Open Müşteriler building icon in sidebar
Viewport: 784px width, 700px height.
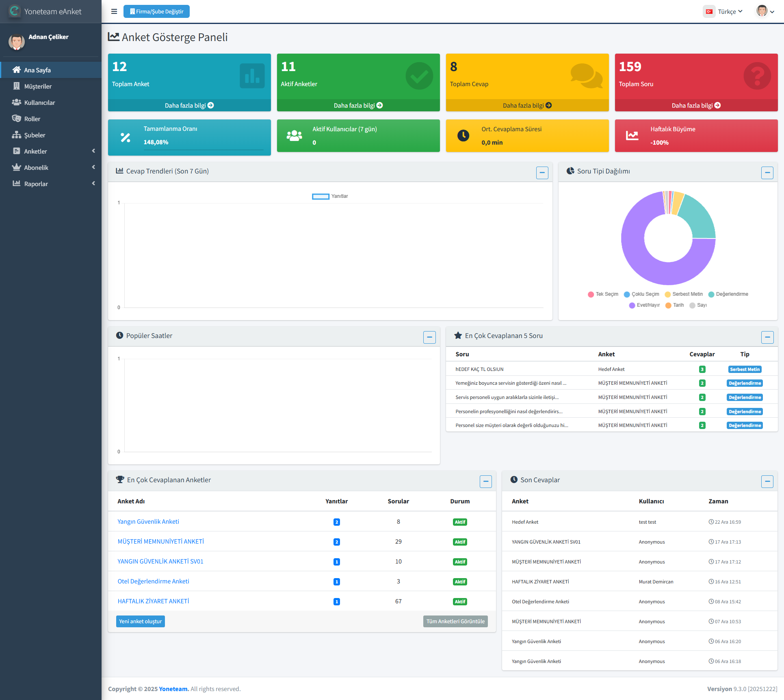coord(17,86)
